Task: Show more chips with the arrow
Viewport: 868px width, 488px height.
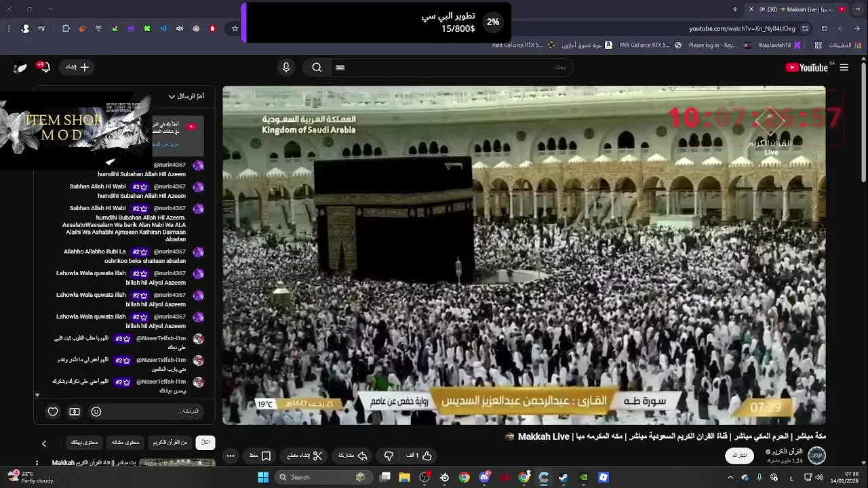Action: 44,443
